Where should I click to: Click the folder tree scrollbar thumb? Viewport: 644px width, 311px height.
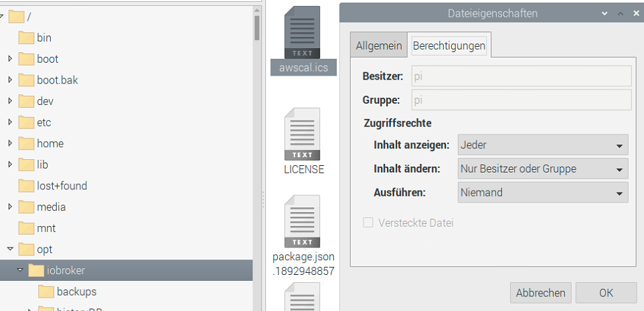coord(256,28)
